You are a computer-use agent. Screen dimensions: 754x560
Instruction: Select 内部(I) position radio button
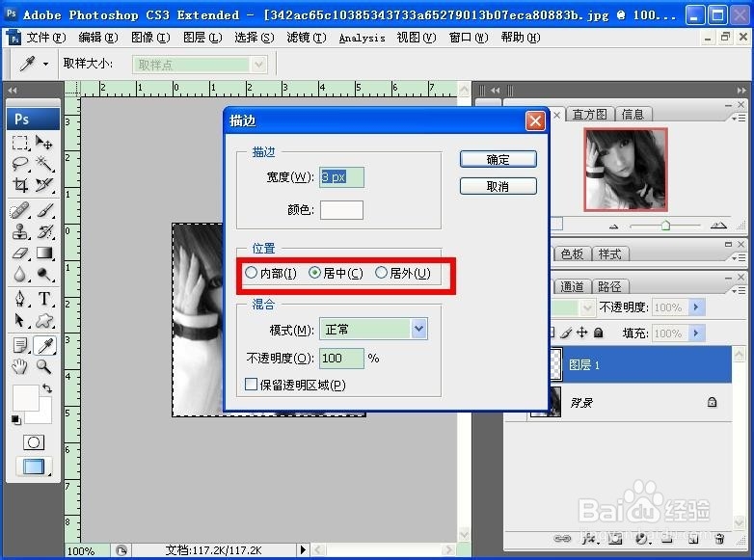(251, 273)
